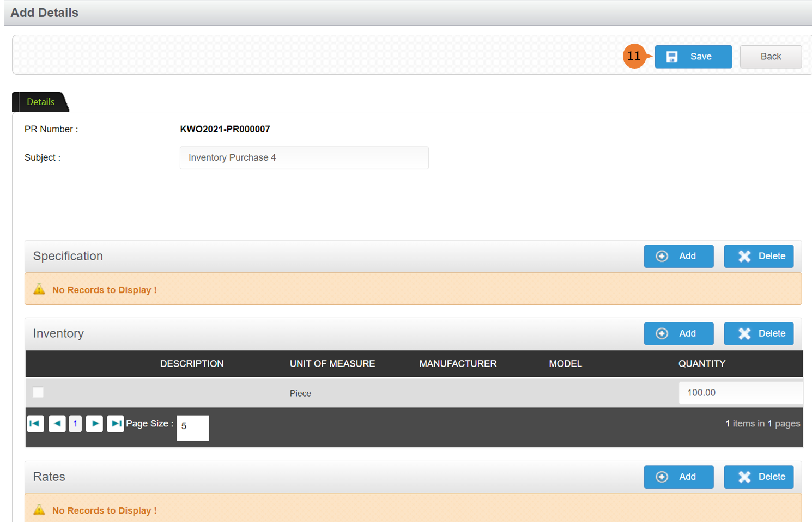
Task: Click the plus icon on Inventory Add
Action: (x=662, y=333)
